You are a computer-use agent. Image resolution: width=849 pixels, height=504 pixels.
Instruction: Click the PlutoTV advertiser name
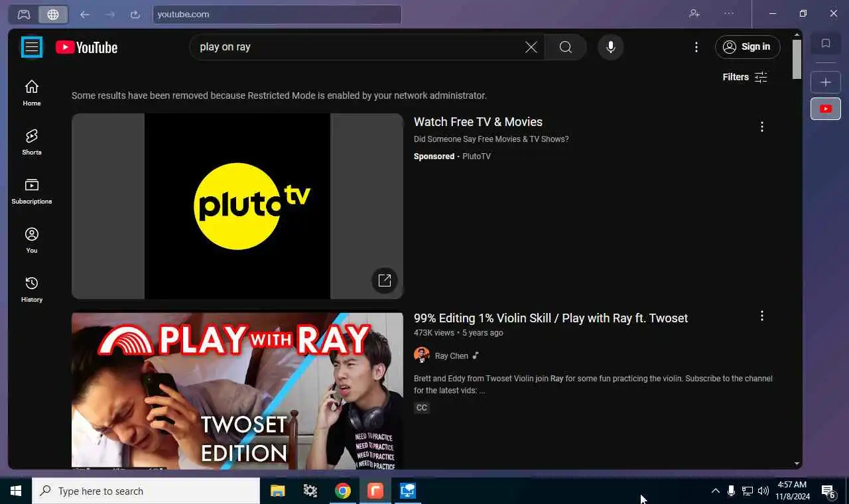pos(476,157)
